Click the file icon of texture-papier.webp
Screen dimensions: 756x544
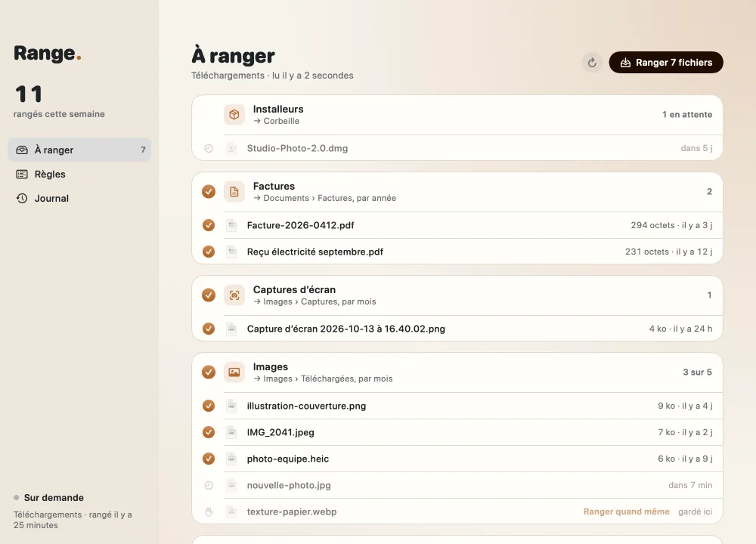click(232, 512)
